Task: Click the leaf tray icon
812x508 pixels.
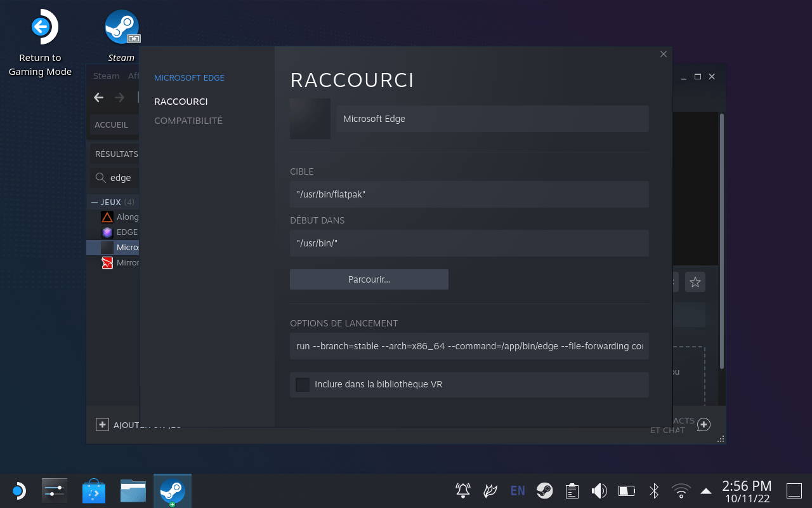Action: (x=490, y=491)
